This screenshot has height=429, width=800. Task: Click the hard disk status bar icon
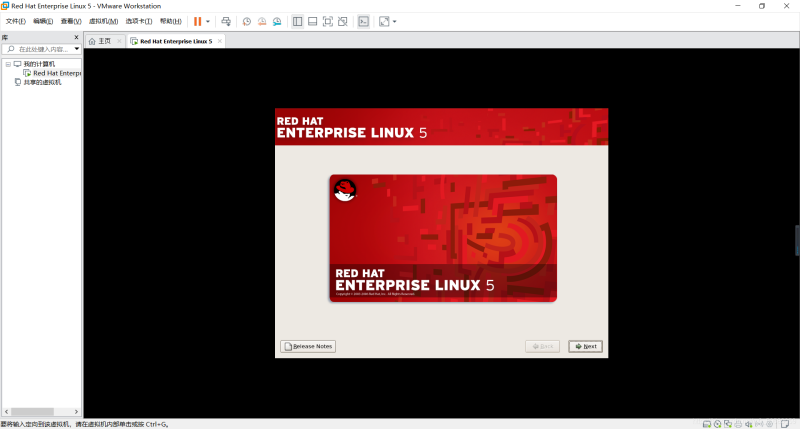pyautogui.click(x=707, y=424)
